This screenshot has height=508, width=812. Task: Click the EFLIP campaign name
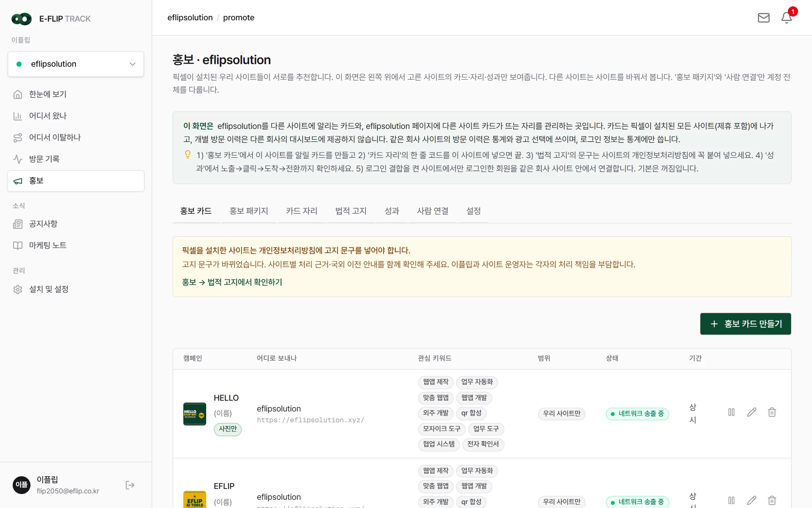tap(224, 486)
